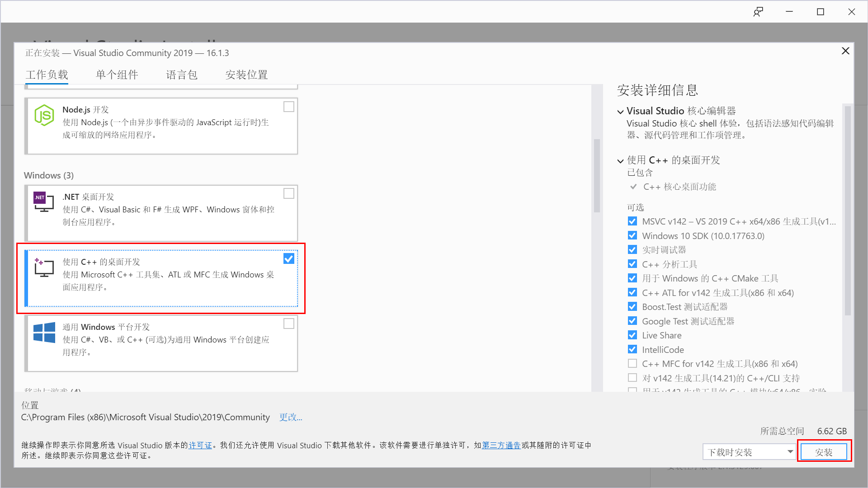Click the Node.js green hexagon icon
The image size is (868, 488).
point(44,116)
